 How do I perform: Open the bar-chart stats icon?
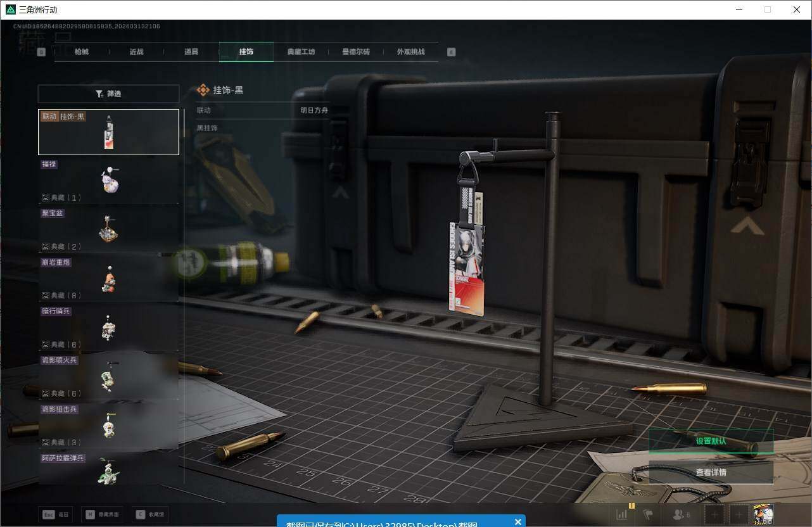tap(623, 515)
